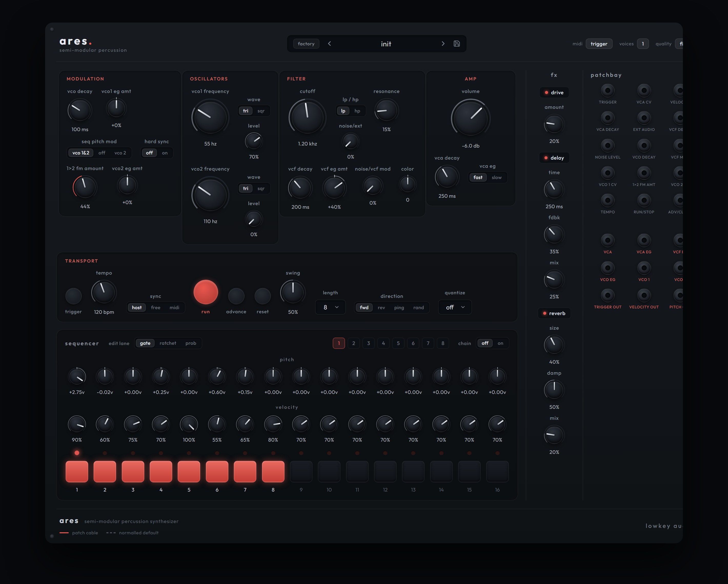Screen dimensions: 728x584
Task: Click the red run button
Action: 206,292
